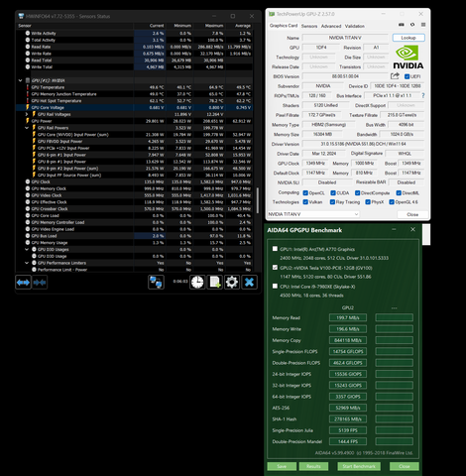Toggle Ray Tracing checkbox in GPU-Z
Image resolution: width=466 pixels, height=476 pixels.
tap(332, 202)
